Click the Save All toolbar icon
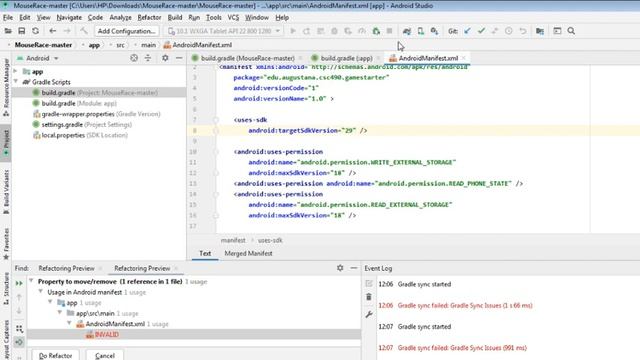This screenshot has height=360, width=640. pyautogui.click(x=22, y=31)
